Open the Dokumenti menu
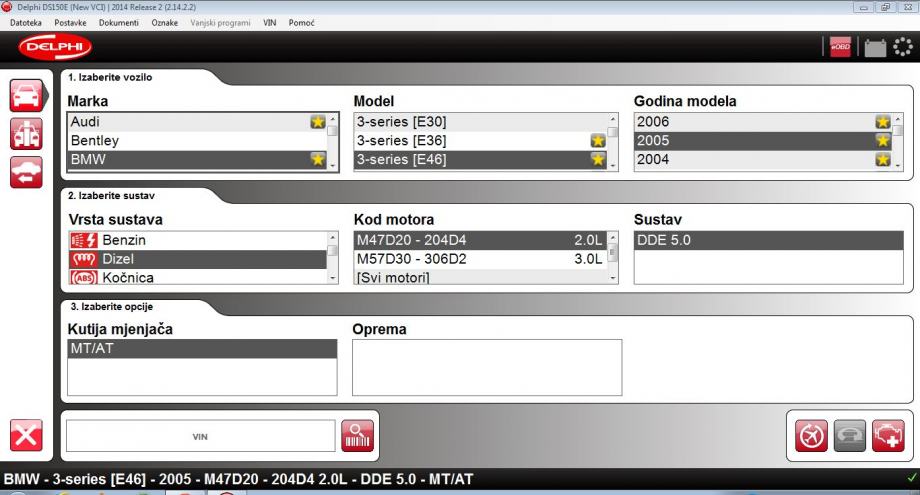Image resolution: width=920 pixels, height=495 pixels. click(x=119, y=23)
